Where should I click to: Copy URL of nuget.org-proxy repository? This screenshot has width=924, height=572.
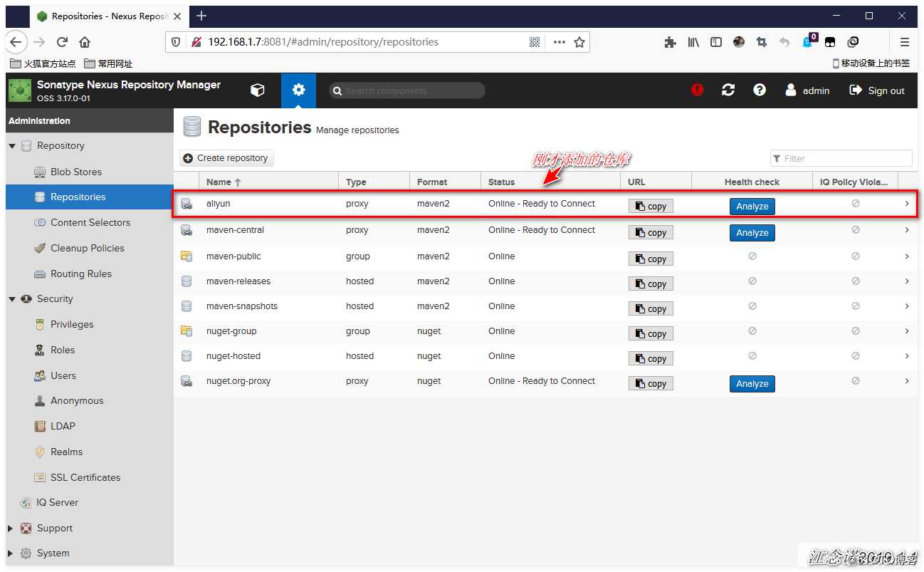click(x=651, y=383)
